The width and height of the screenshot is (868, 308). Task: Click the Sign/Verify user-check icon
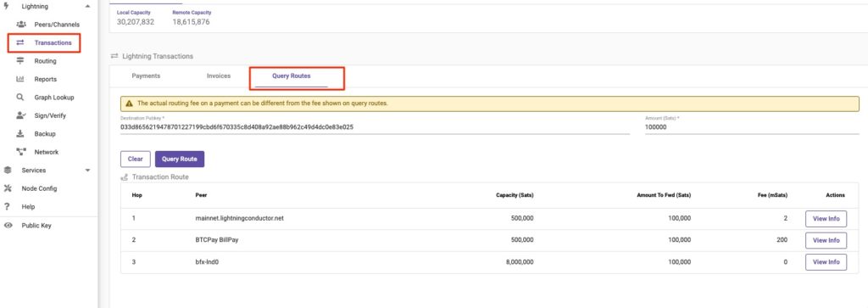(x=21, y=115)
